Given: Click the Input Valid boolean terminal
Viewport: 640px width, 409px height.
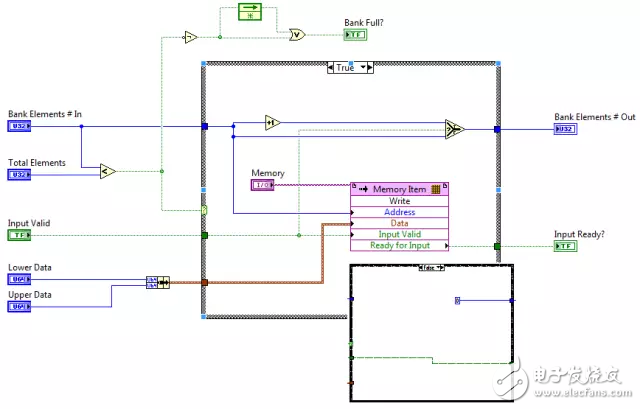Looking at the screenshot, I should click(20, 235).
